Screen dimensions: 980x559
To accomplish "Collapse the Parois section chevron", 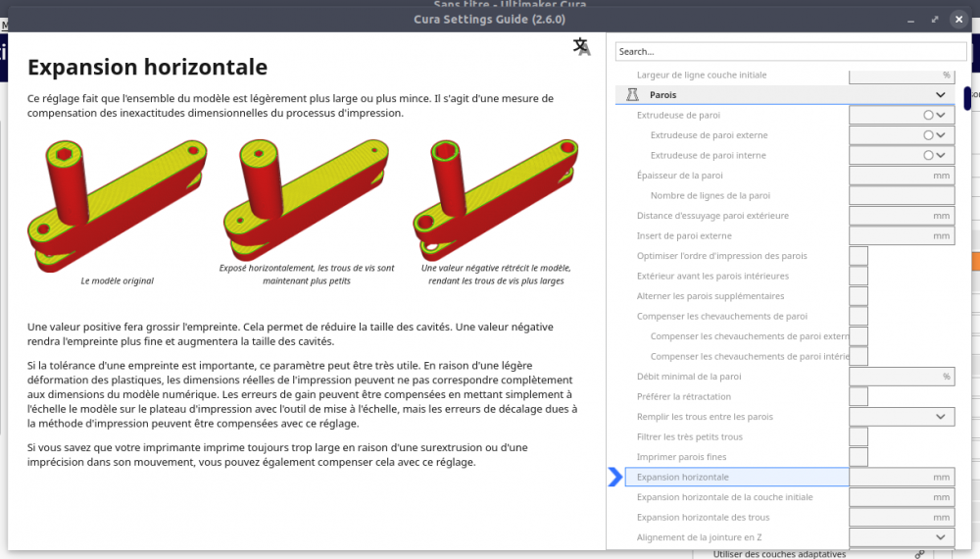I will click(x=941, y=95).
